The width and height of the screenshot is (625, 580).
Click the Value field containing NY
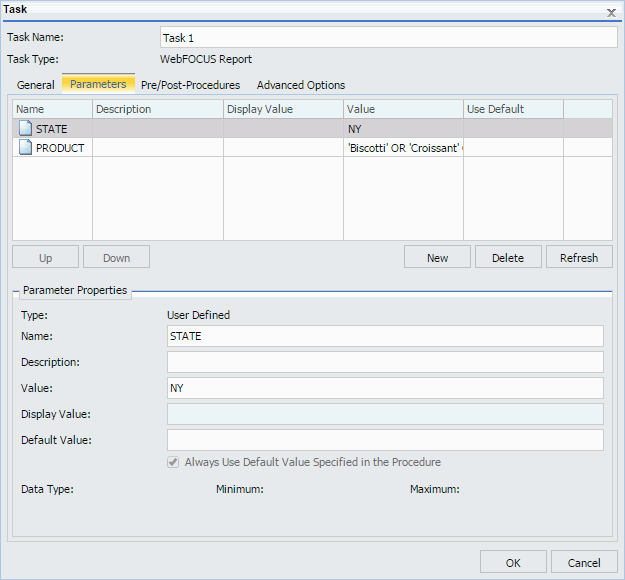[385, 388]
